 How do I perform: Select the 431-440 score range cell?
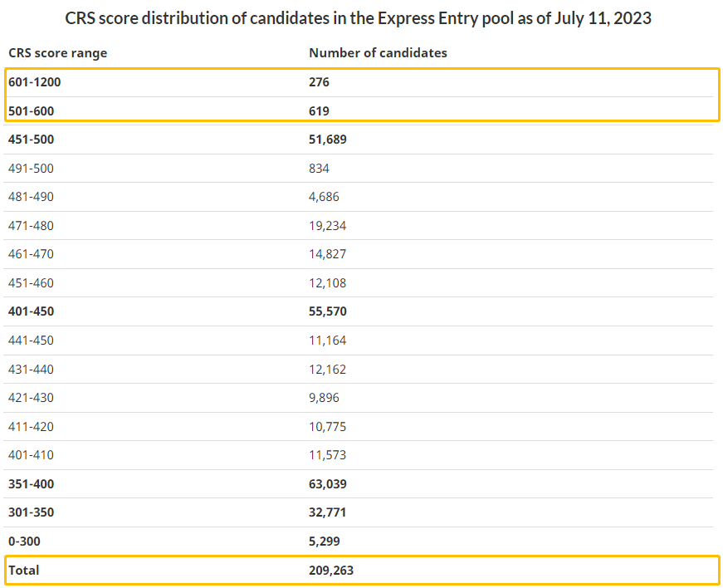(32, 370)
